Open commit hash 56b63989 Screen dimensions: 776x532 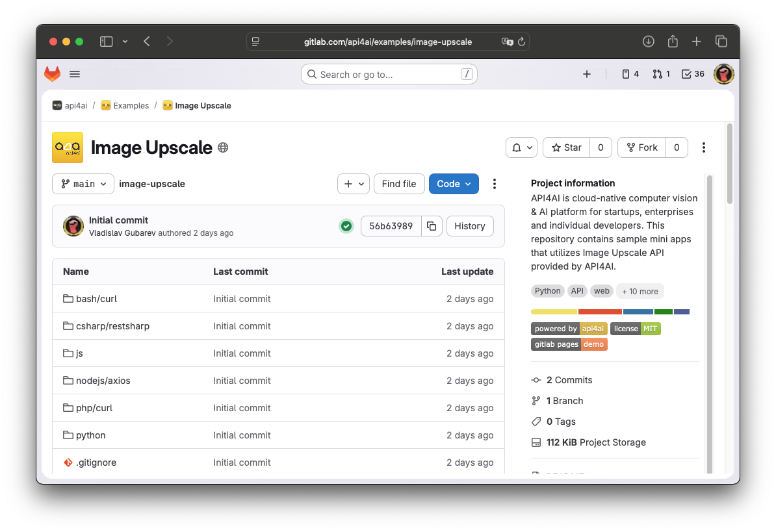pyautogui.click(x=391, y=226)
